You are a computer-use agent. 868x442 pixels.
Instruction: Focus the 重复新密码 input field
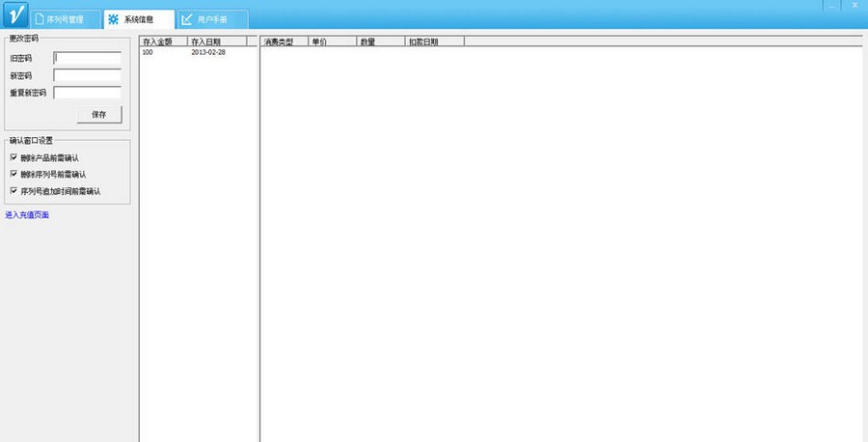coord(88,93)
